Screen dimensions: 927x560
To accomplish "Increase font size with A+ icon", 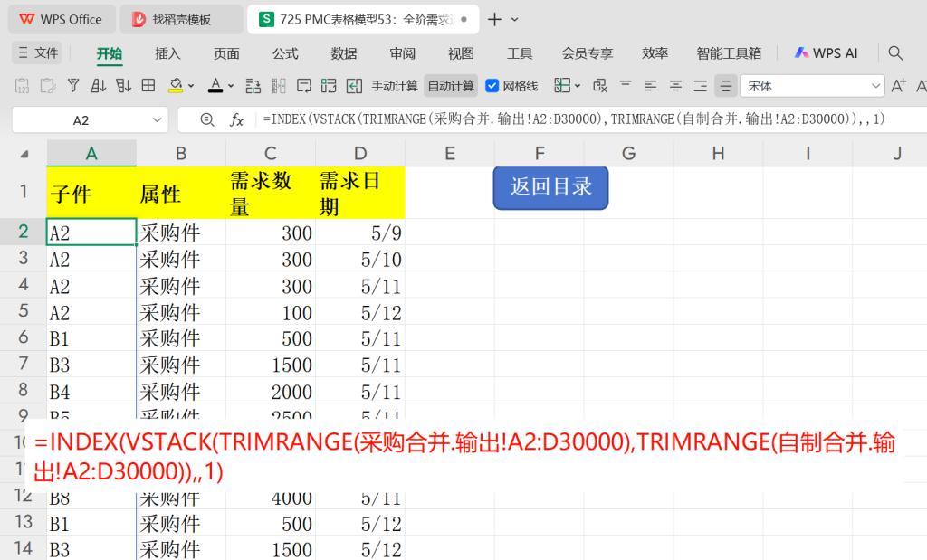I will [898, 86].
